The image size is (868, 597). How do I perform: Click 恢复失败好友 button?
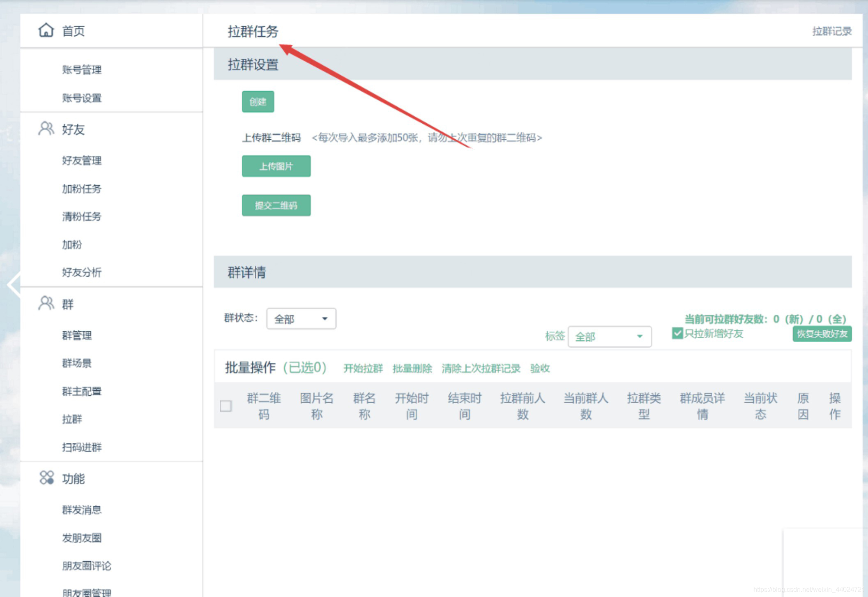tap(822, 334)
